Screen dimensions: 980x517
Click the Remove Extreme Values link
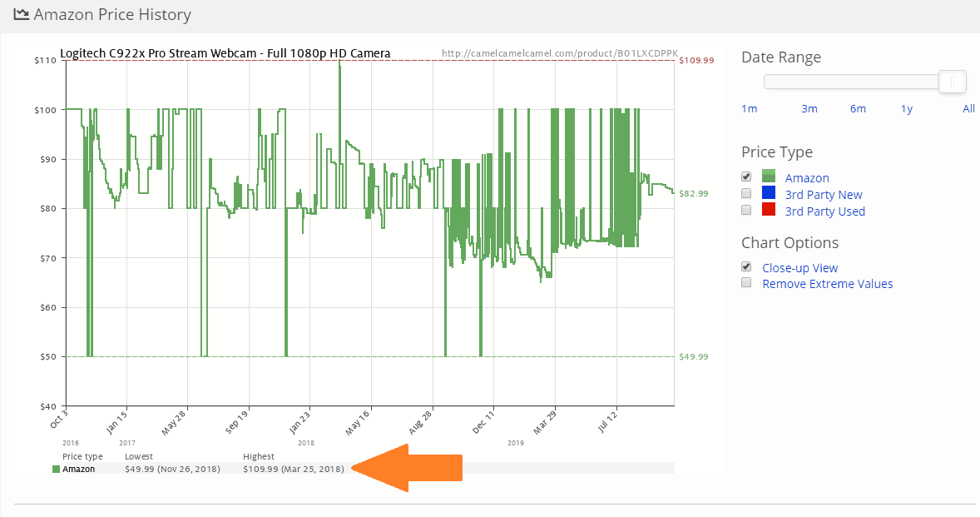pyautogui.click(x=828, y=284)
